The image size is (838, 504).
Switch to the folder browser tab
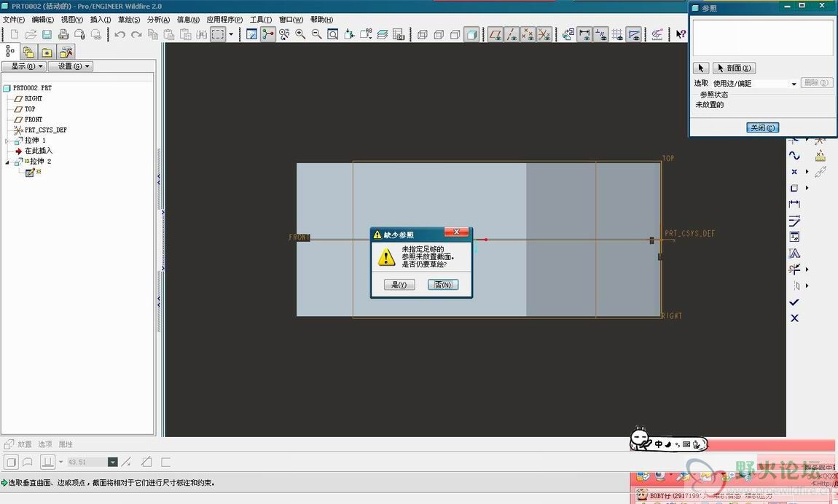coord(29,52)
